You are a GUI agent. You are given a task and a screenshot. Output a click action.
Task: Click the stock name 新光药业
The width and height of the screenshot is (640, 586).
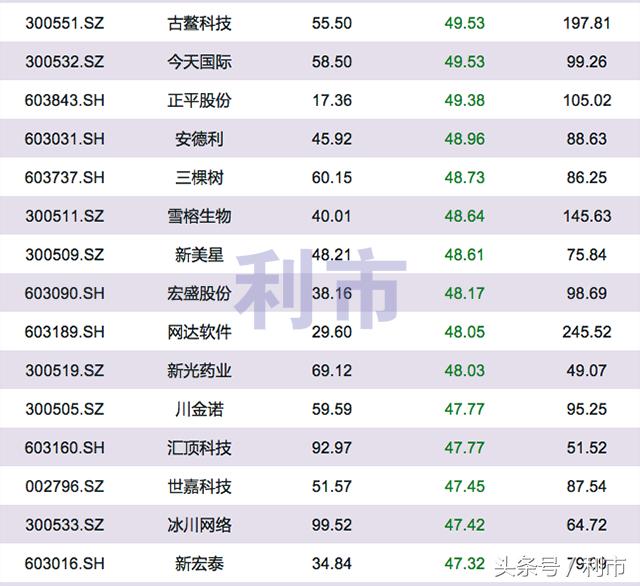[x=199, y=371]
